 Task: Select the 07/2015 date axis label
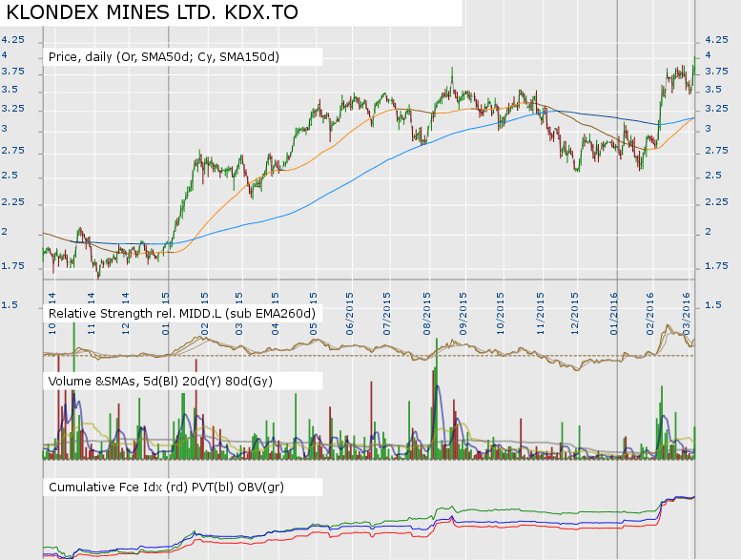point(387,314)
